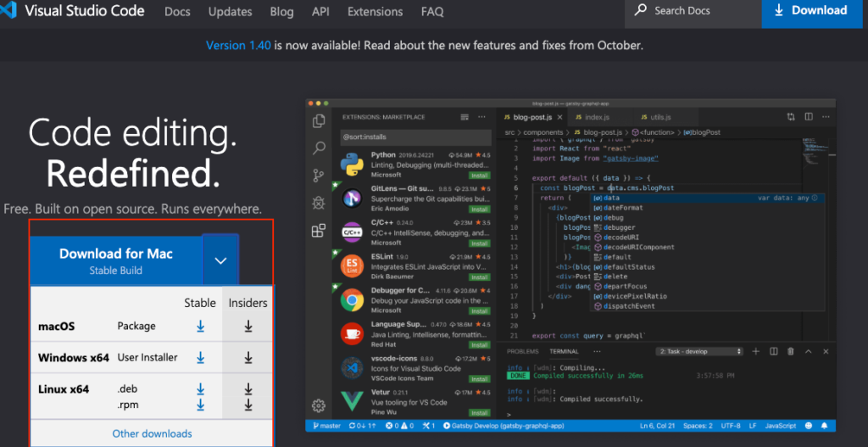Install the GitLens extension

click(x=479, y=209)
